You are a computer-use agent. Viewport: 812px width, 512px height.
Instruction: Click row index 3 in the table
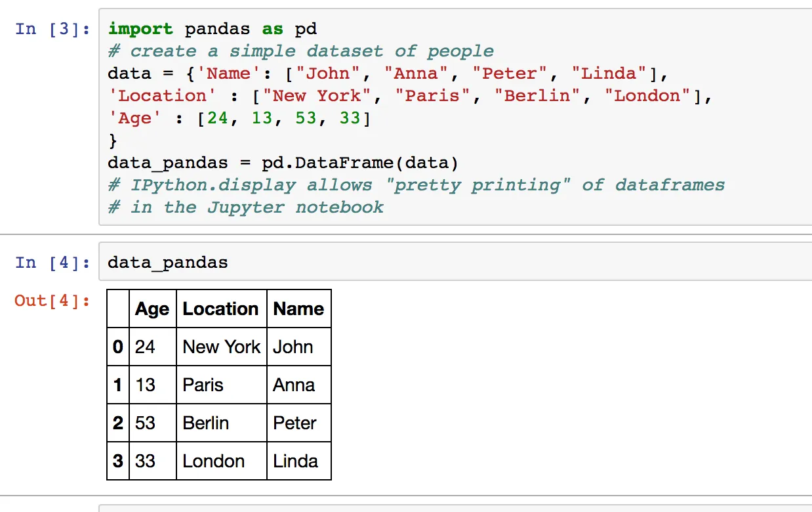coord(118,461)
